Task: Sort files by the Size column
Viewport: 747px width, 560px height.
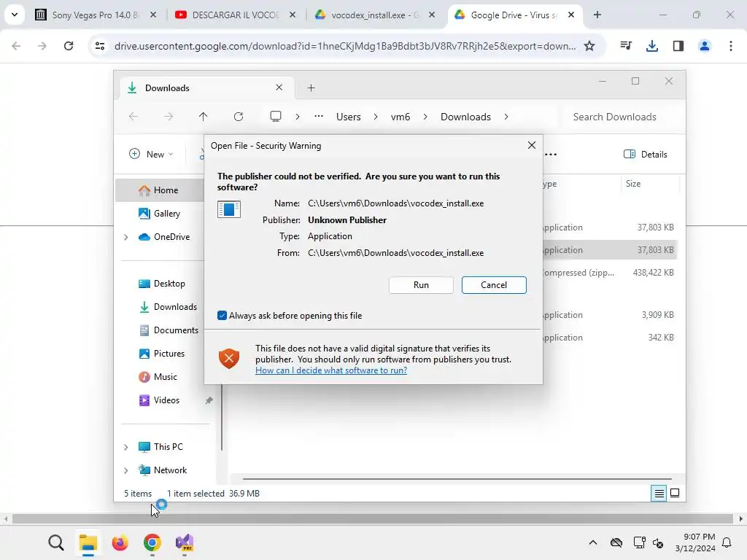Action: (x=650, y=183)
